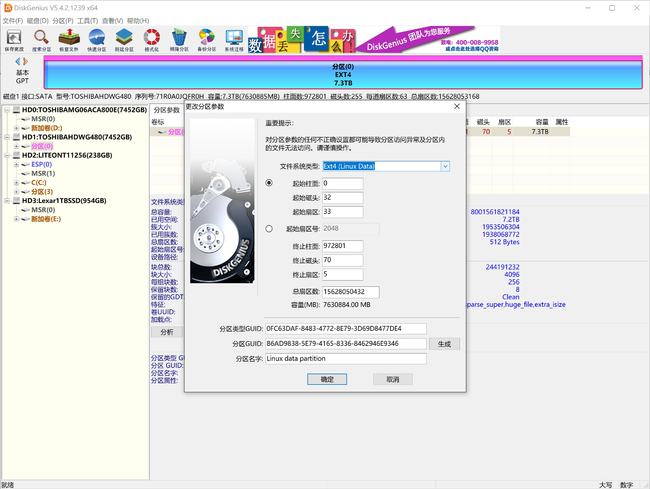Click the next disk orange right arrow
This screenshot has height=489, width=650.
[x=25, y=61]
